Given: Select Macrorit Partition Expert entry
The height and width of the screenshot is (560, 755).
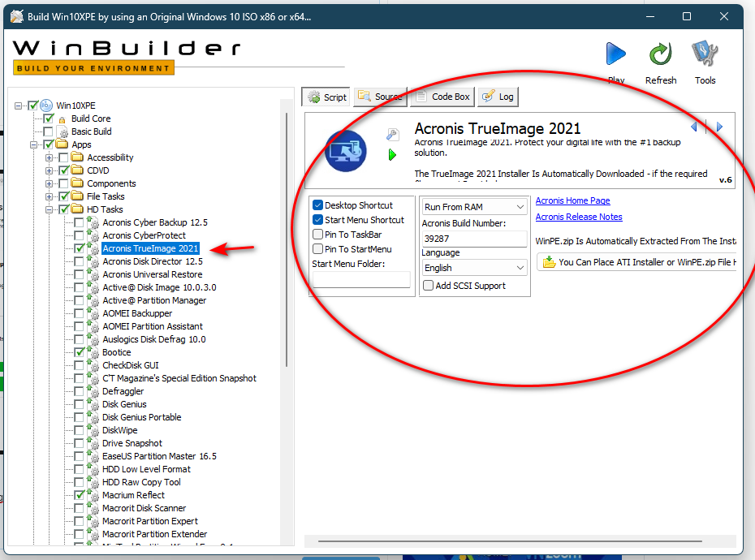Looking at the screenshot, I should [x=150, y=521].
